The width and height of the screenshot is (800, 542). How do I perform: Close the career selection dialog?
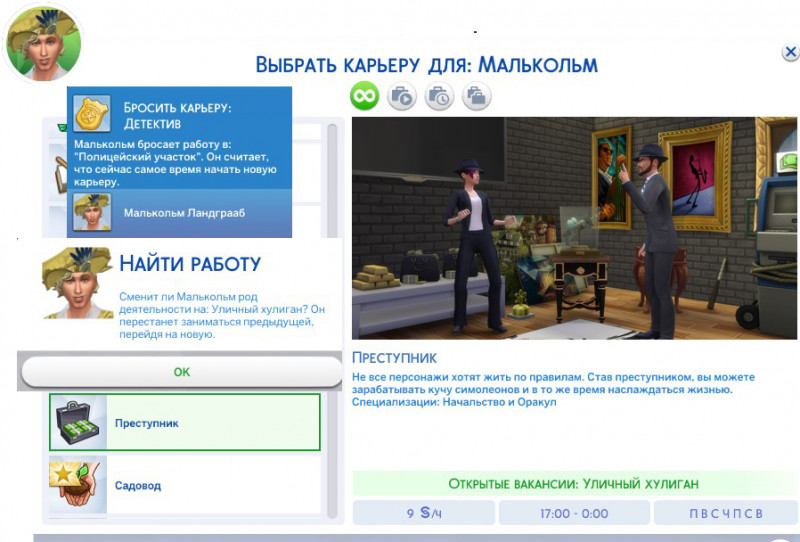point(790,52)
